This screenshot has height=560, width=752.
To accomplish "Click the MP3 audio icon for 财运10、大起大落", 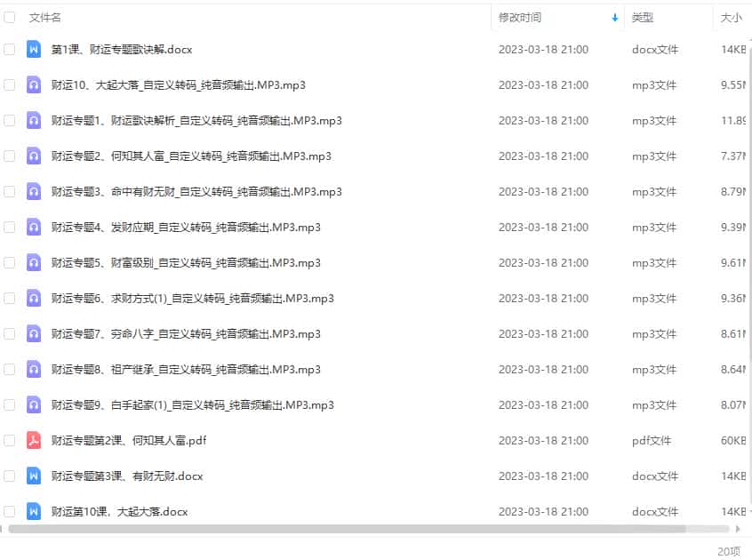I will [34, 84].
